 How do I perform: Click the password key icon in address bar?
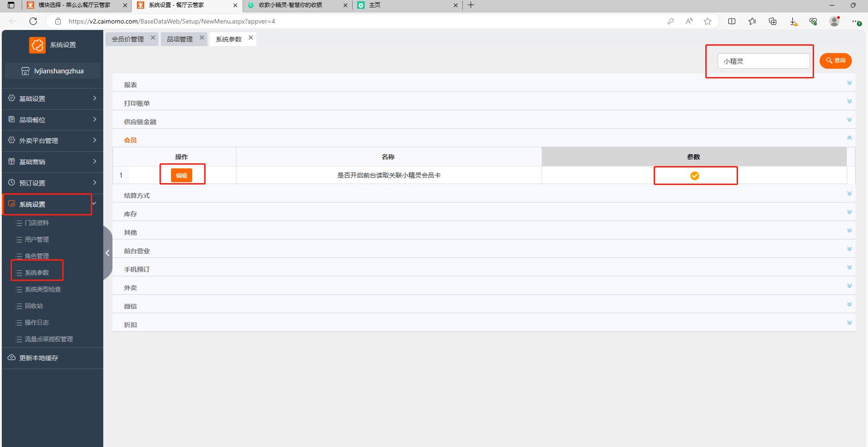point(671,21)
